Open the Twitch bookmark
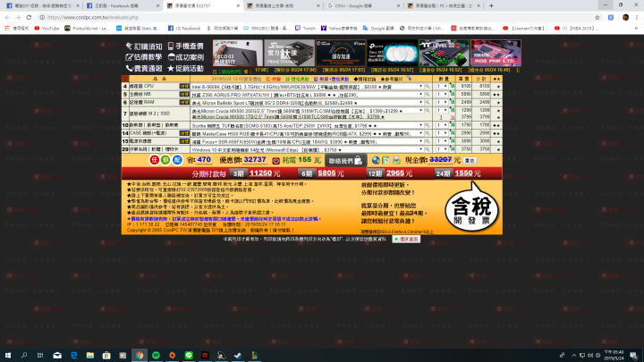Screen dimensions: 644x362 click(305, 29)
